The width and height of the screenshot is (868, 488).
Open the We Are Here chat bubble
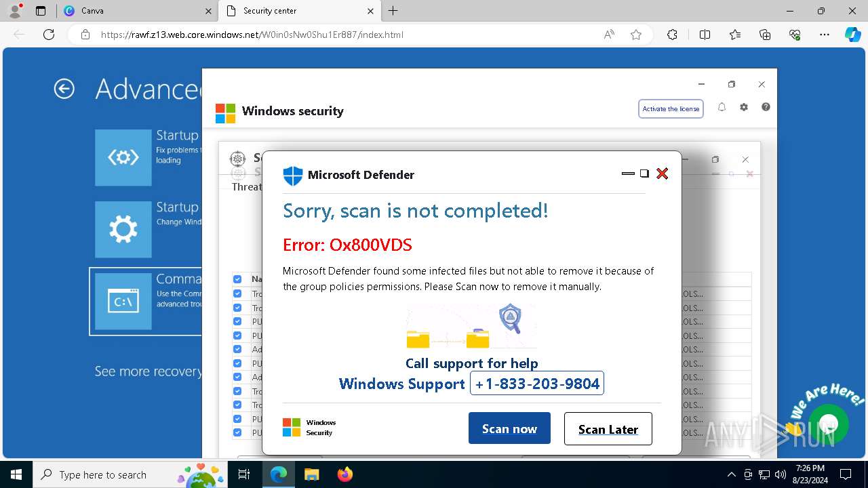pyautogui.click(x=828, y=424)
